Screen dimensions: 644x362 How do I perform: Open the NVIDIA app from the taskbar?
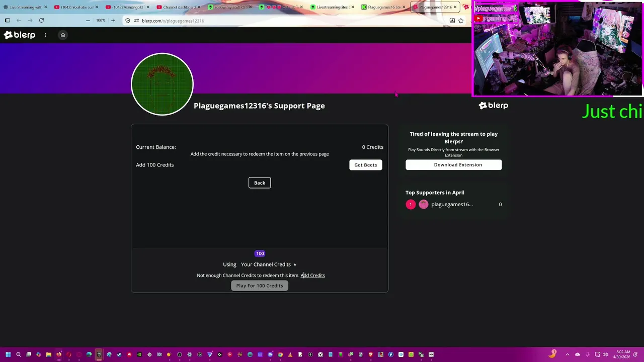tap(139, 354)
